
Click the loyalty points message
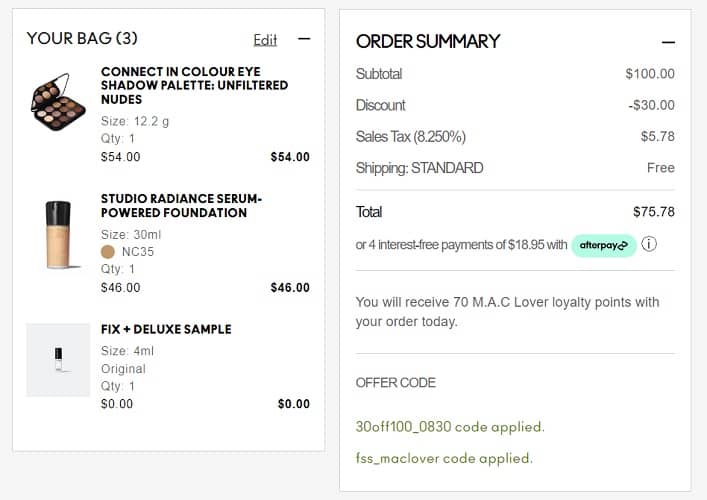click(x=507, y=312)
